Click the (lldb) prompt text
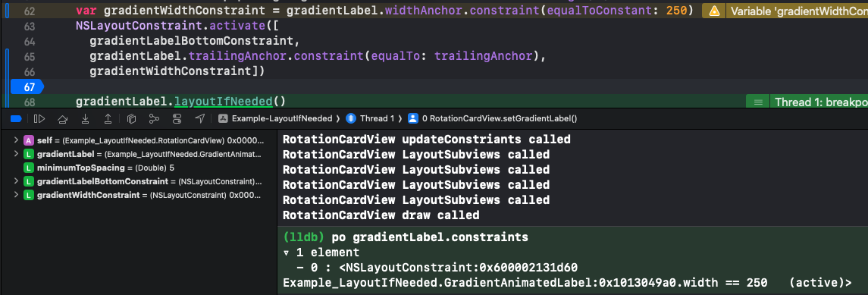Image resolution: width=868 pixels, height=295 pixels. tap(303, 237)
